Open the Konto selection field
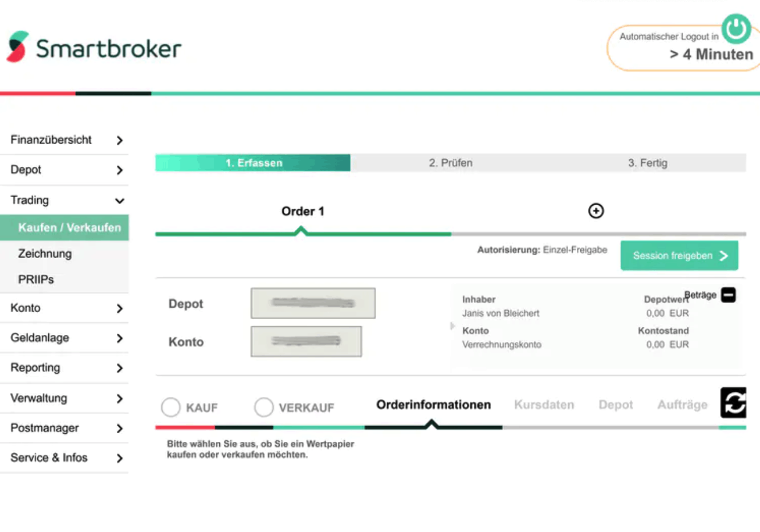 [306, 341]
